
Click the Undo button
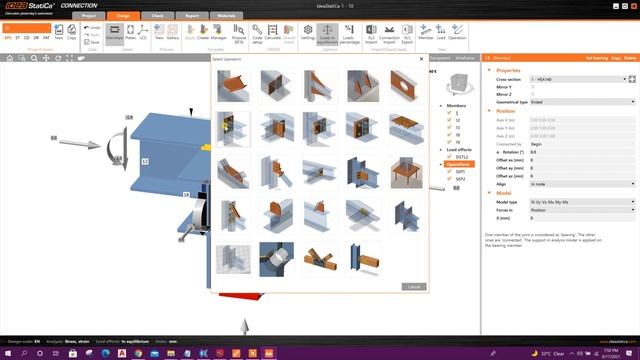point(92,27)
